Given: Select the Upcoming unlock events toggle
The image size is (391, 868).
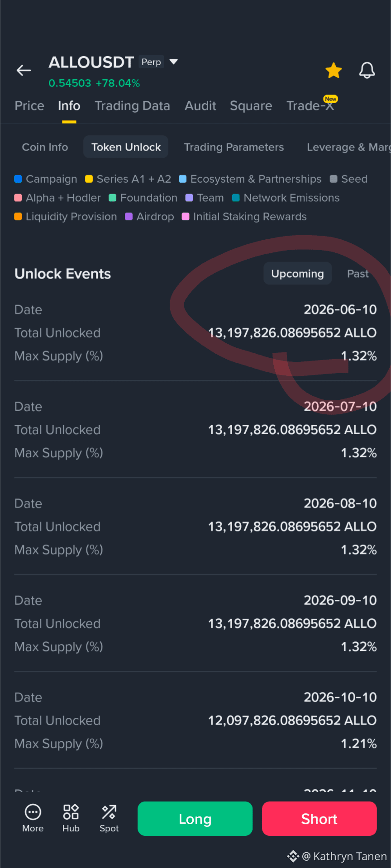Looking at the screenshot, I should [298, 274].
